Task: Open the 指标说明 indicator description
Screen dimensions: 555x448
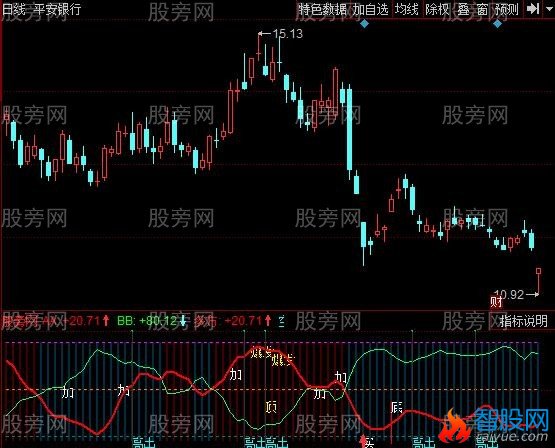Action: (x=523, y=321)
